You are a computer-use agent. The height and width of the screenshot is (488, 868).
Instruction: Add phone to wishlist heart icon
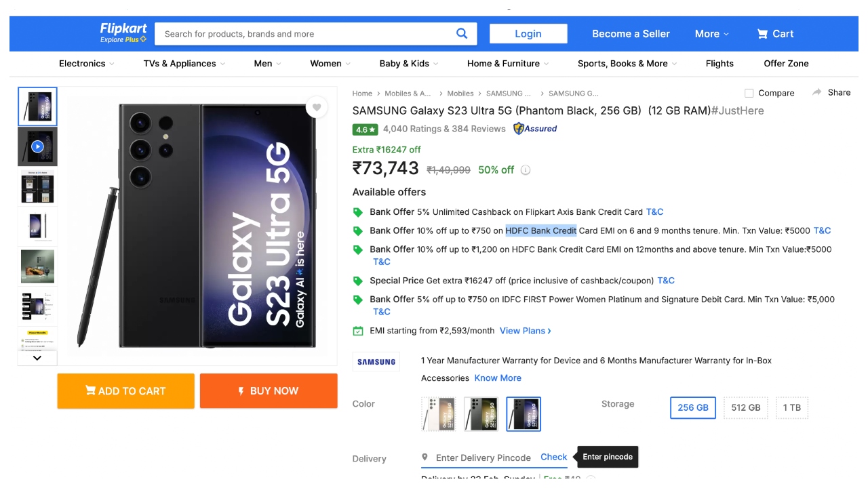click(x=316, y=107)
